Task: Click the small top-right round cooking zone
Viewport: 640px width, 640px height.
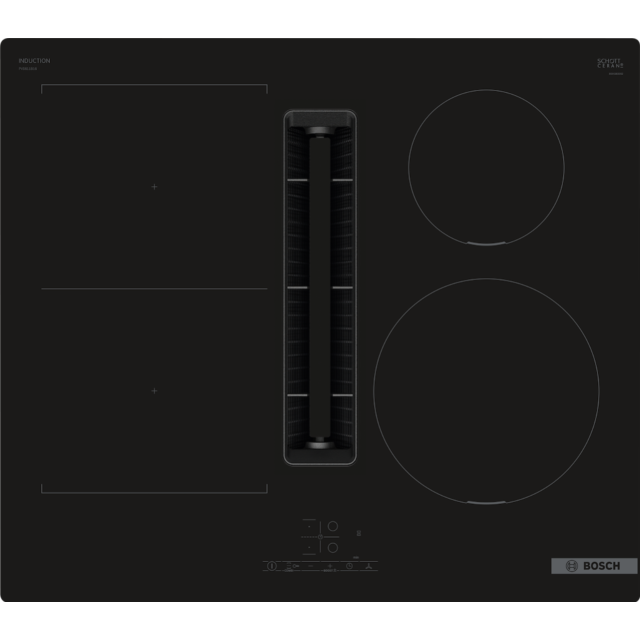Action: (x=486, y=167)
